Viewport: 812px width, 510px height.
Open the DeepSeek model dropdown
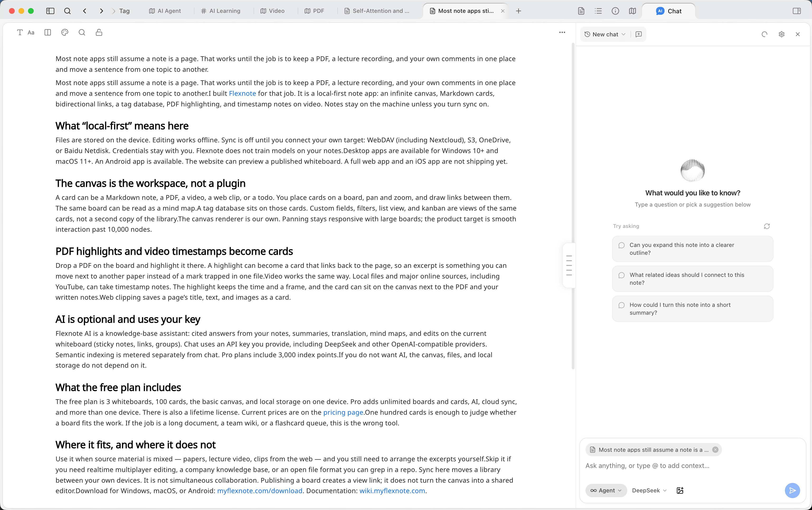(x=649, y=491)
